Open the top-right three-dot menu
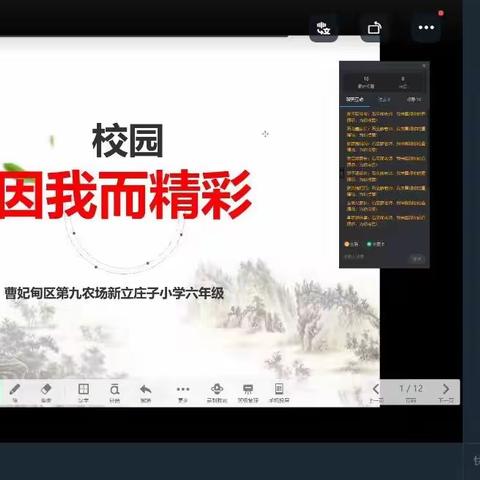The image size is (480, 480). tap(426, 27)
